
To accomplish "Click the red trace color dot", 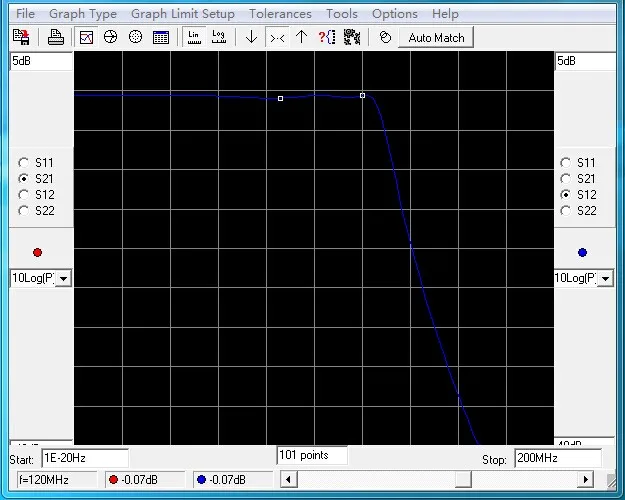I will pos(37,252).
